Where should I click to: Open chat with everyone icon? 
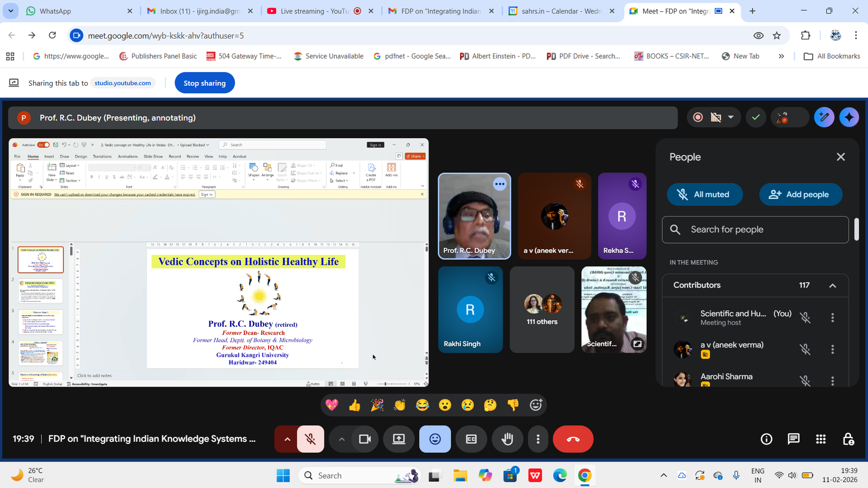coord(793,439)
